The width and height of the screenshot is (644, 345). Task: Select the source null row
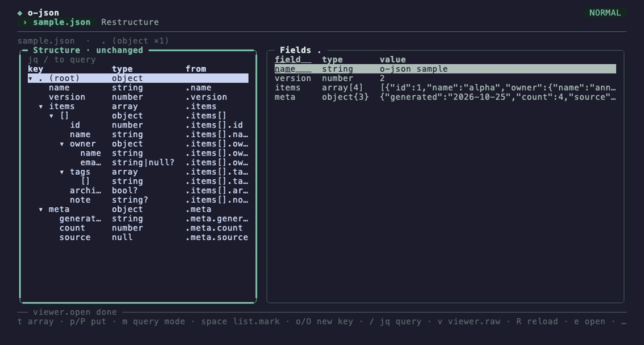point(138,237)
